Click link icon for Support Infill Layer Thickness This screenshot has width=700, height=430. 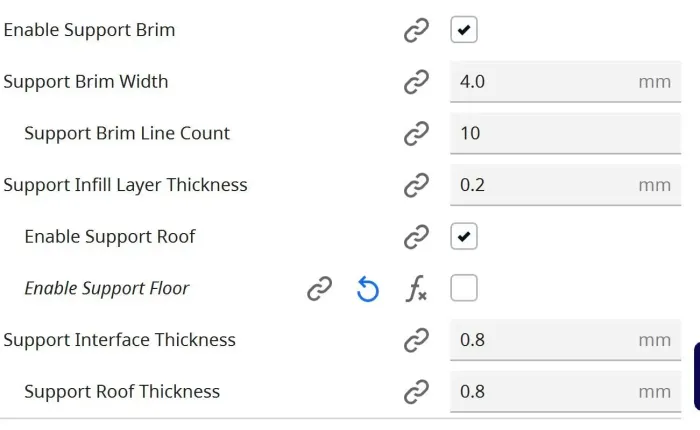point(416,185)
